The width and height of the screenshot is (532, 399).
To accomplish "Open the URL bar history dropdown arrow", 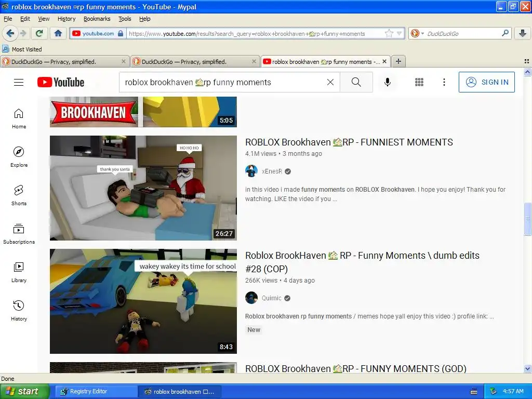I will (400, 33).
